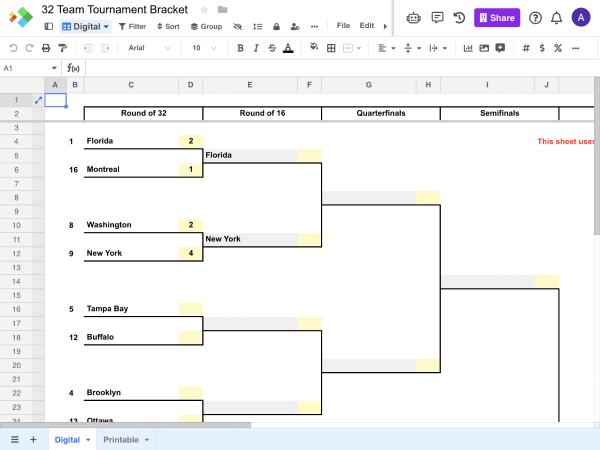Expand the vertical align dropdown

point(419,48)
